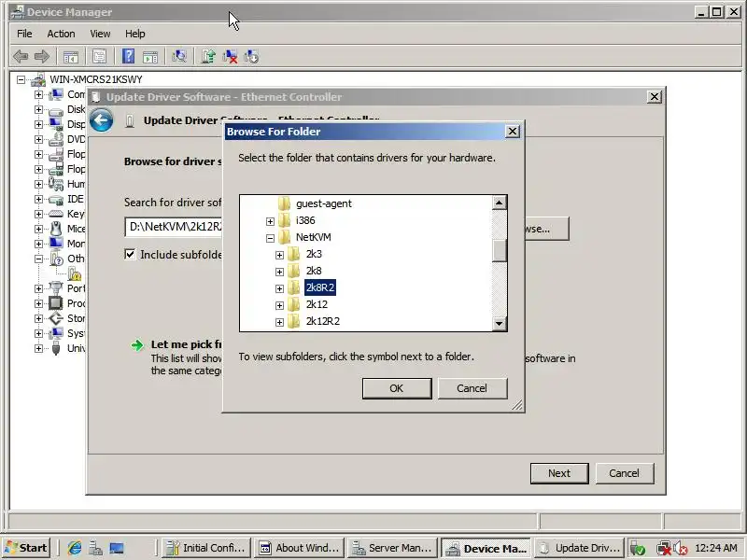This screenshot has height=560, width=747.
Task: Click Update Driver Software toolbar icon
Action: pyautogui.click(x=208, y=57)
